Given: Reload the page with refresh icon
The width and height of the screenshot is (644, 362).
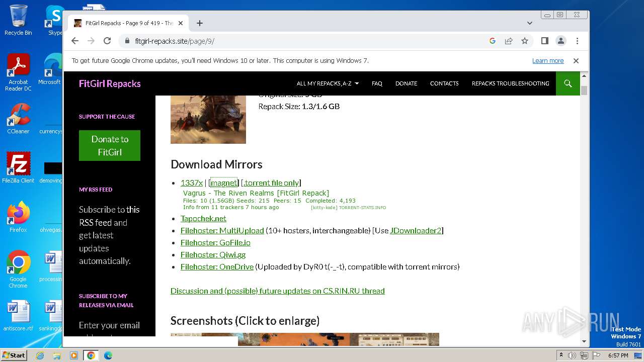Looking at the screenshot, I should (x=107, y=41).
